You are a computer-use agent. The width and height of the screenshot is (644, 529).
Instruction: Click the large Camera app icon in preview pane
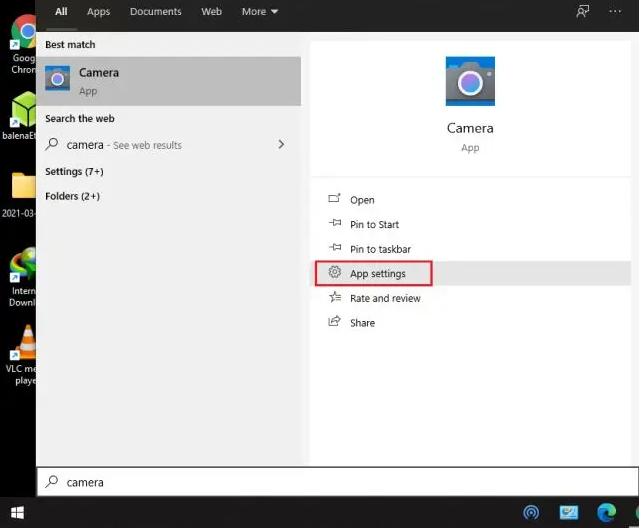pyautogui.click(x=470, y=81)
